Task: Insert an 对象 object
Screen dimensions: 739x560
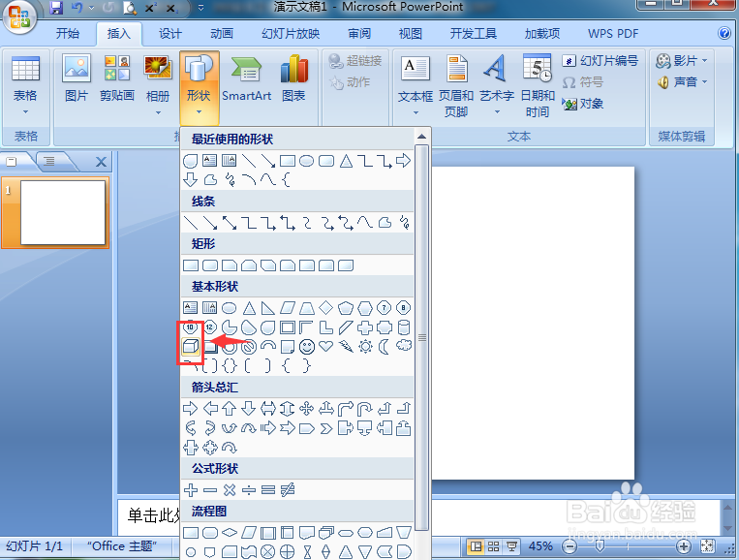Action: pos(583,104)
